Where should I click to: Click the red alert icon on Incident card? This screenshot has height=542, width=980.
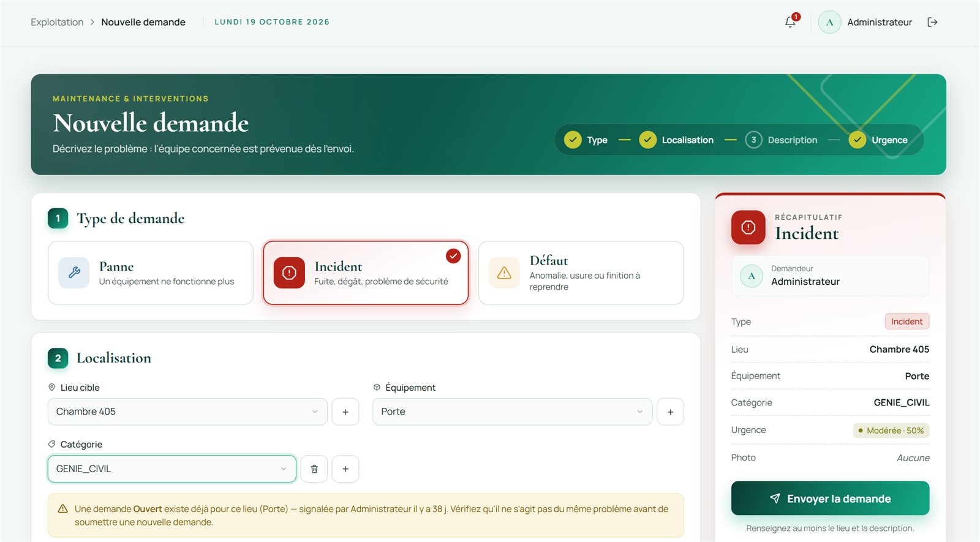(x=289, y=273)
